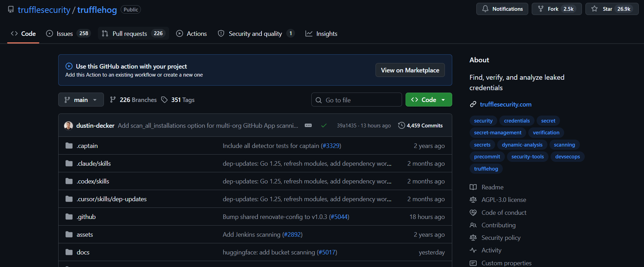644x267 pixels.
Task: Select the security-tools topic tag
Action: tap(528, 157)
